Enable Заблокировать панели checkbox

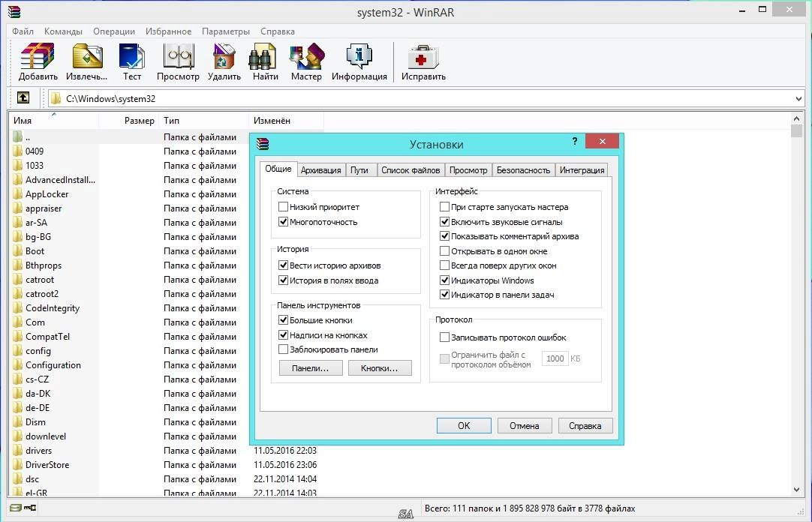coord(283,349)
